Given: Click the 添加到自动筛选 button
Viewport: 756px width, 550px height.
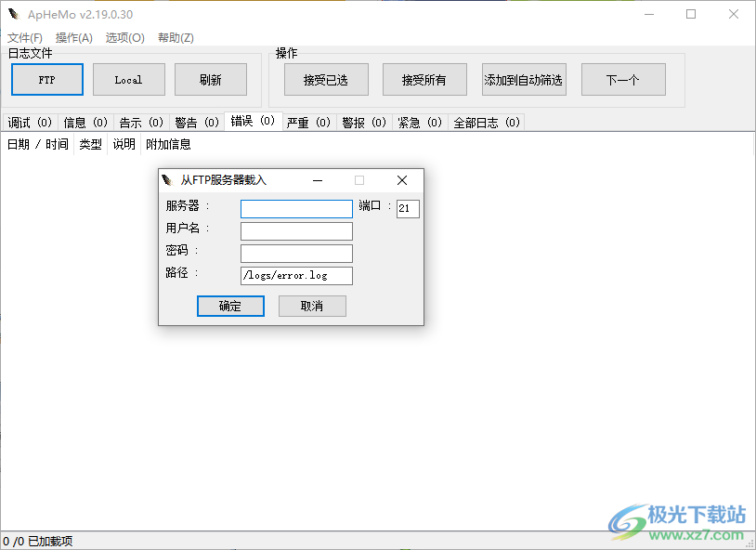Looking at the screenshot, I should click(x=524, y=80).
